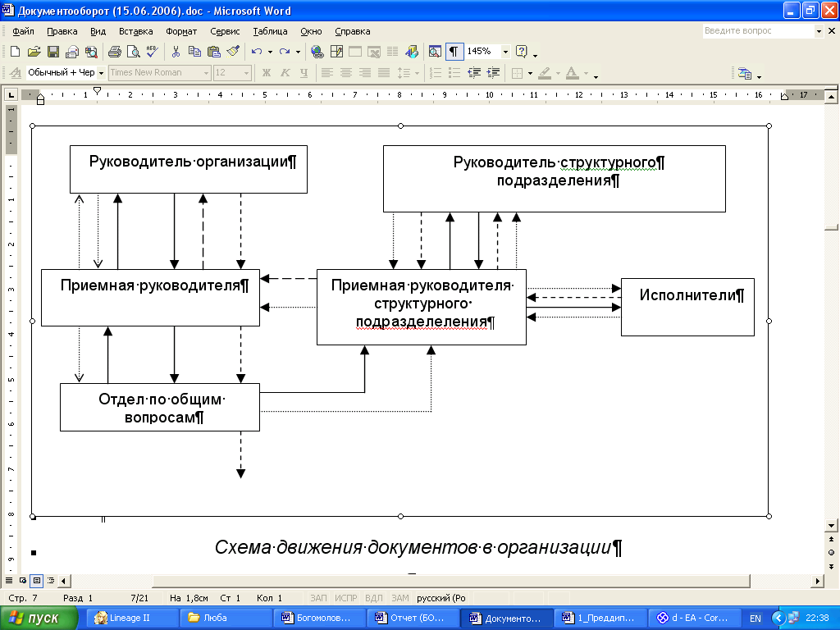Expand the undo history arrow
This screenshot has width=840, height=630.
click(270, 52)
